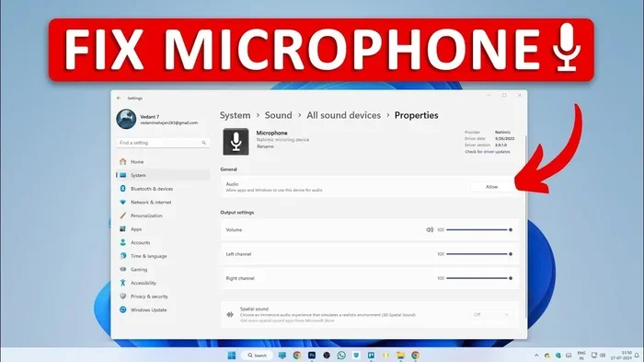Screen dimensions: 644x362
Task: Go to All sound devices breadcrumb
Action: click(x=344, y=115)
